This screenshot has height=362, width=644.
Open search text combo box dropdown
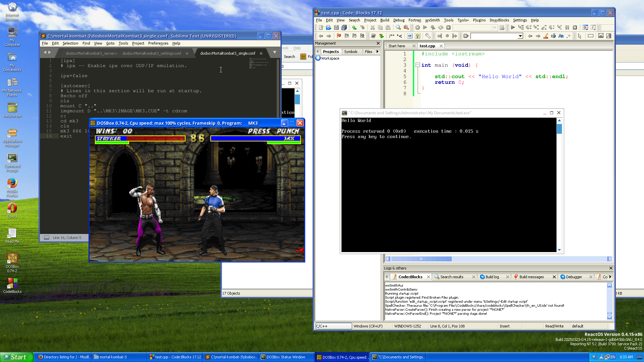520,36
